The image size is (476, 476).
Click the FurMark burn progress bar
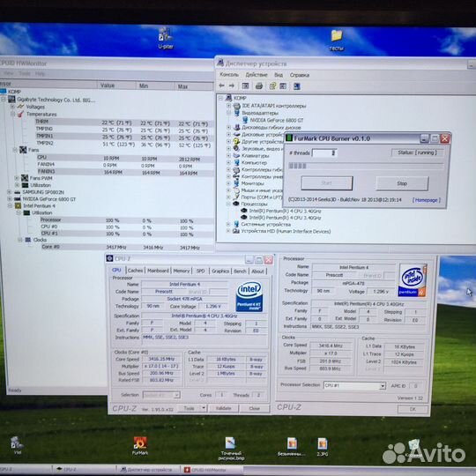click(x=367, y=166)
